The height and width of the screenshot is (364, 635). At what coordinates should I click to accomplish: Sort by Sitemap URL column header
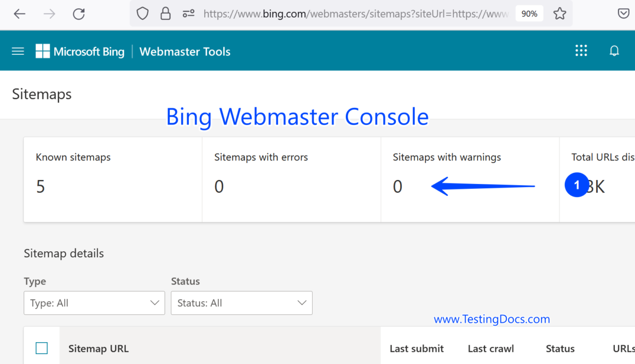click(x=99, y=349)
